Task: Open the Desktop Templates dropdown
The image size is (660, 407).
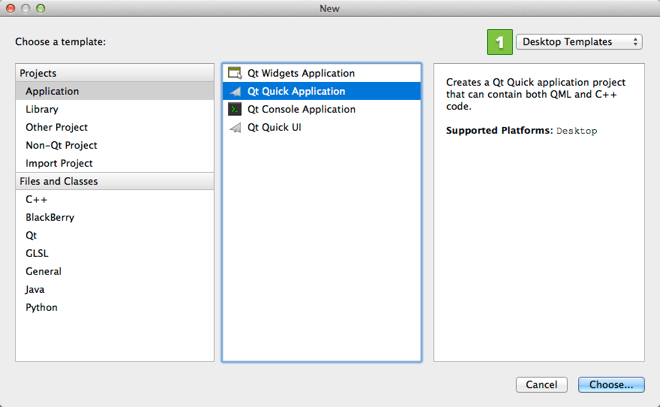Action: click(580, 42)
